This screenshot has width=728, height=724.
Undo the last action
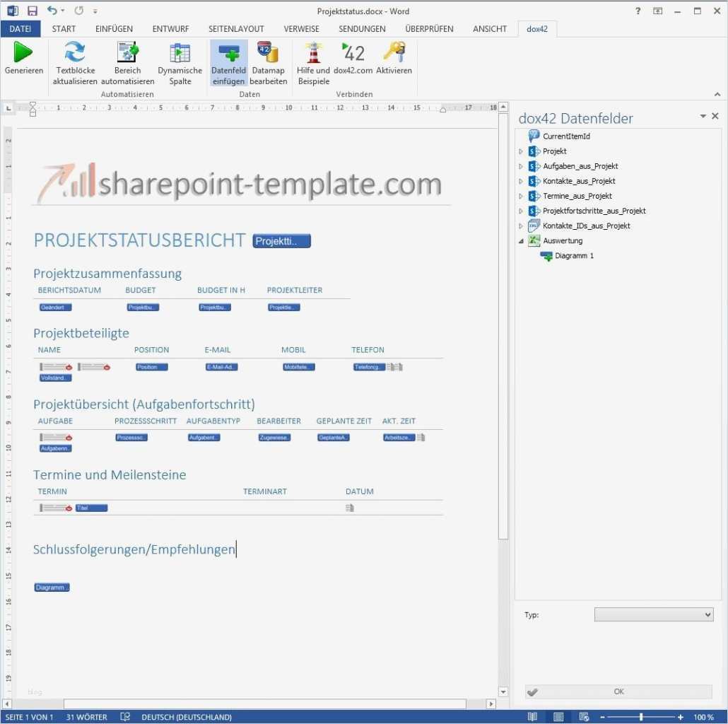point(52,10)
